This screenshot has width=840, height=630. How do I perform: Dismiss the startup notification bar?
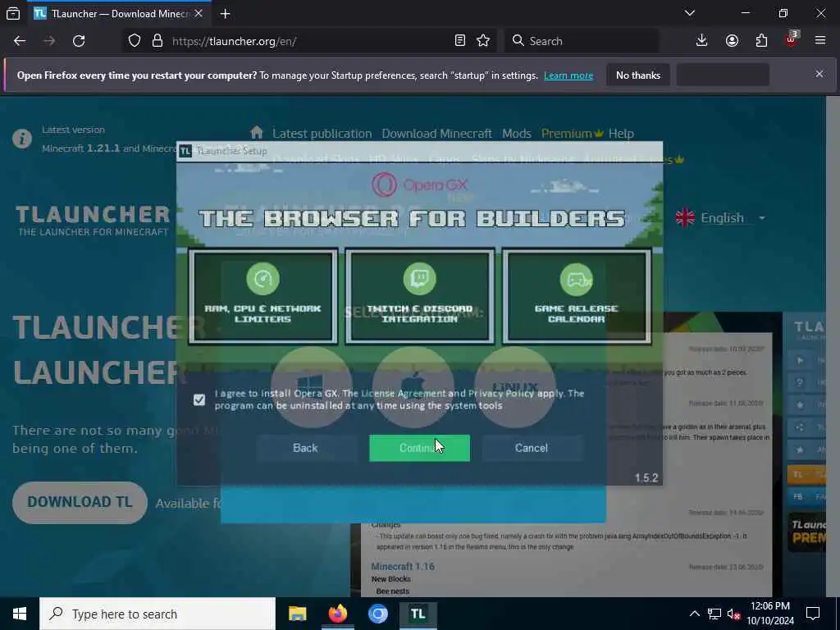click(x=819, y=74)
